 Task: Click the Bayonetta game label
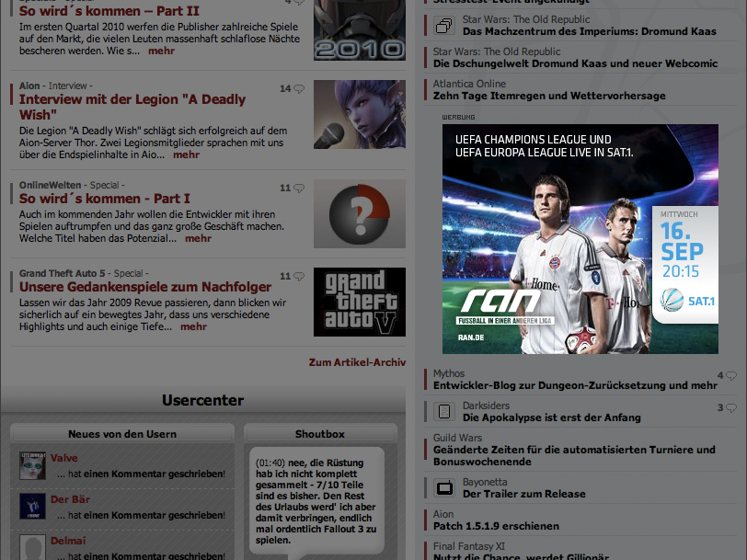coord(485,483)
